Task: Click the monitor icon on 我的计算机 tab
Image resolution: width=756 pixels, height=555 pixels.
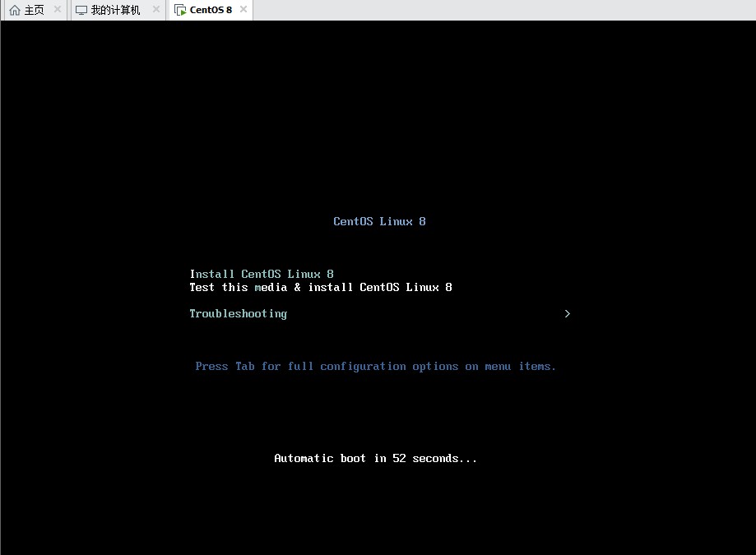Action: click(81, 10)
